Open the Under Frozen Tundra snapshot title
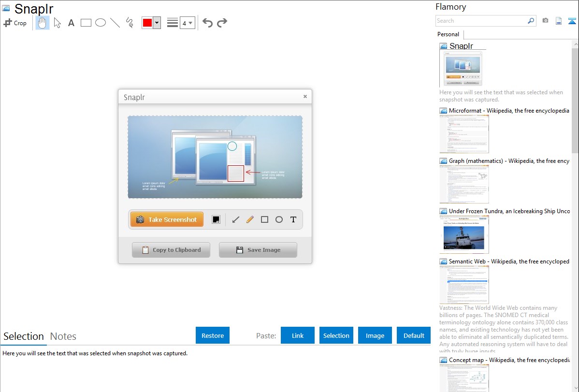 [509, 211]
